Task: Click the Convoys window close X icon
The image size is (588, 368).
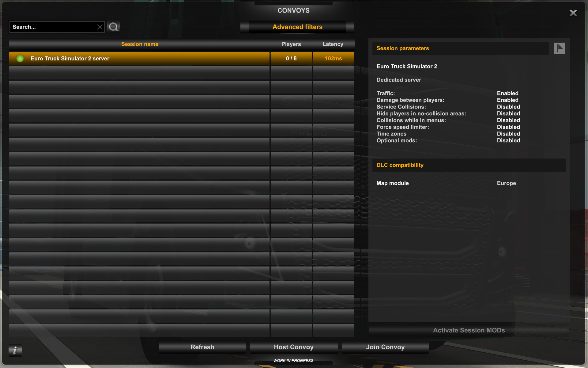Action: (573, 13)
